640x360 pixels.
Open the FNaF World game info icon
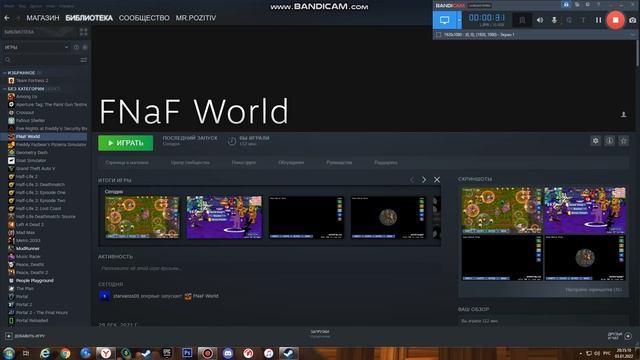point(609,141)
